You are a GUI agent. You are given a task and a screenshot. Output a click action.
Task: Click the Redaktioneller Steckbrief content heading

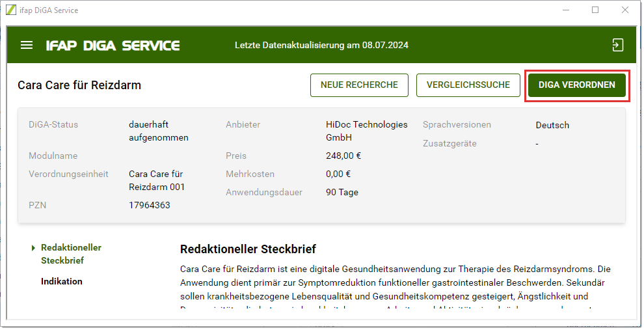pyautogui.click(x=248, y=249)
